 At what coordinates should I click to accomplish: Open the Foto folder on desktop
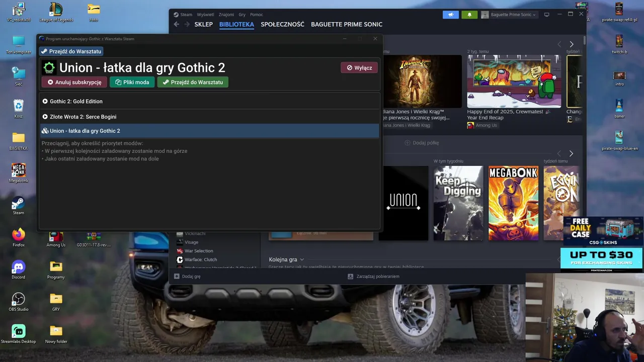click(x=94, y=13)
